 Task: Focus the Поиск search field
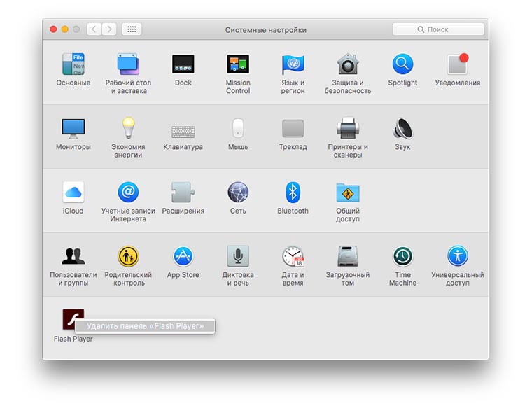(x=438, y=29)
